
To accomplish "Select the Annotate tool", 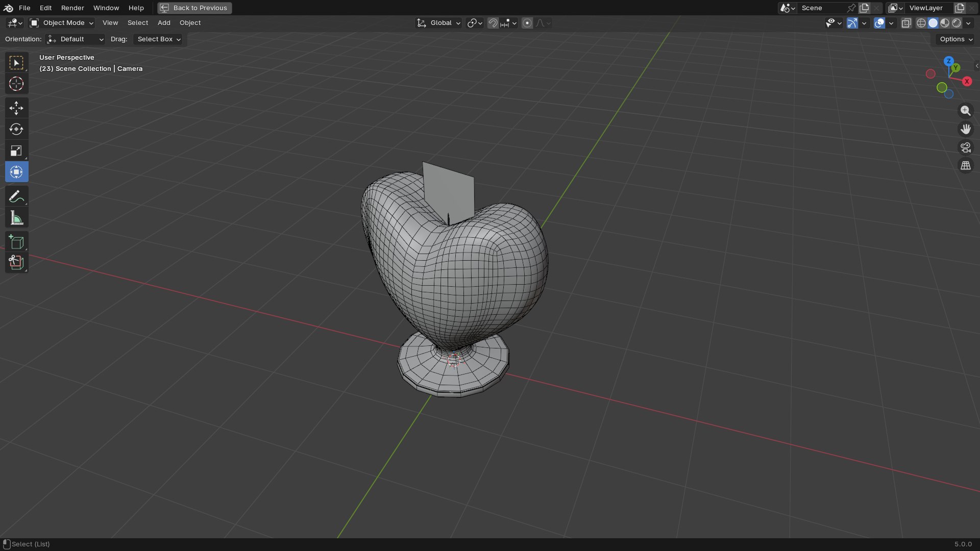I will 16,196.
